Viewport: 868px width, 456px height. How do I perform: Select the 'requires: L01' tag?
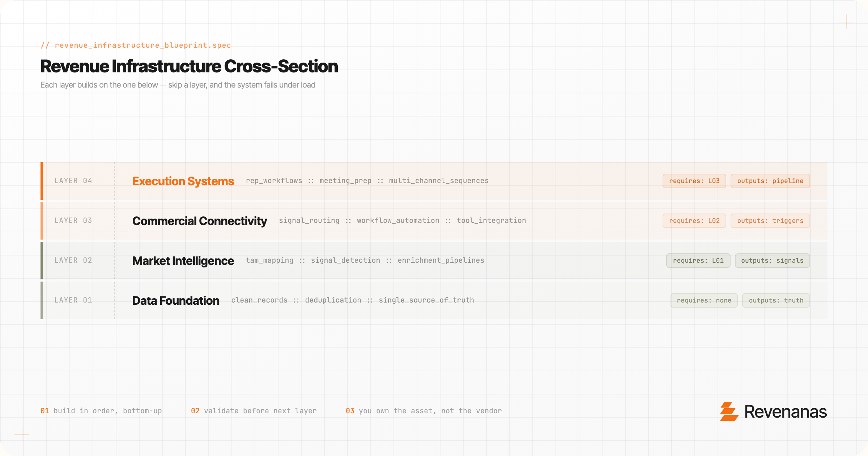click(x=698, y=261)
